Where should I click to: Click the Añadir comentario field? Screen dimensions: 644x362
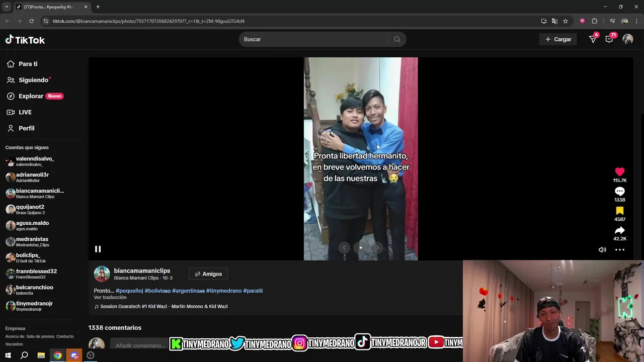[140, 345]
